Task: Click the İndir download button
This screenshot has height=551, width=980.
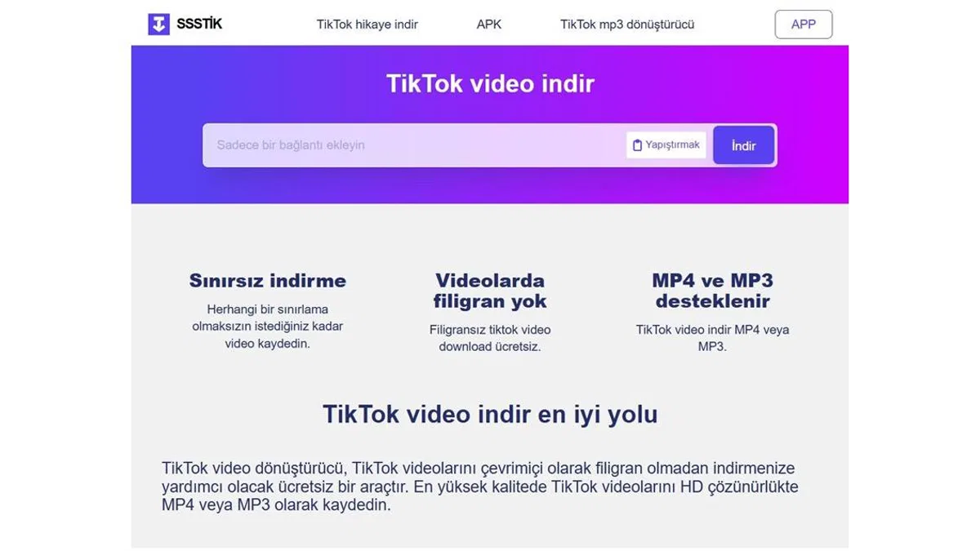Action: tap(743, 145)
